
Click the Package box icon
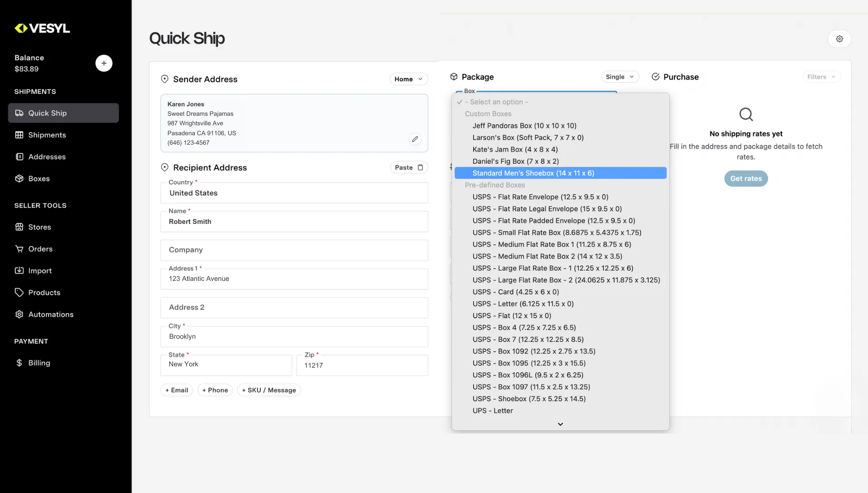[x=454, y=77]
